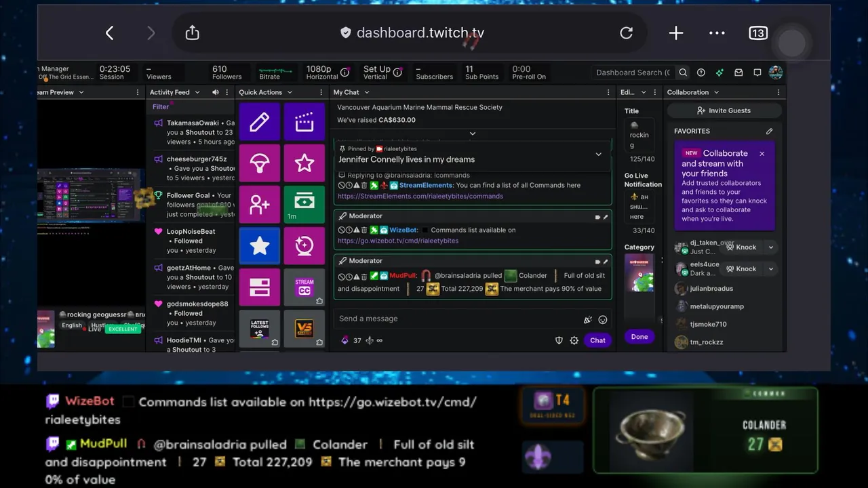Screen dimensions: 868x488
Task: Open the chat emote picker smiley
Action: 602,319
